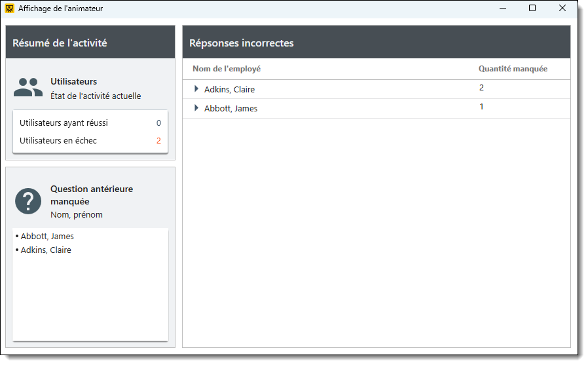Click the app icon in title bar
The image size is (588, 365).
[x=10, y=9]
